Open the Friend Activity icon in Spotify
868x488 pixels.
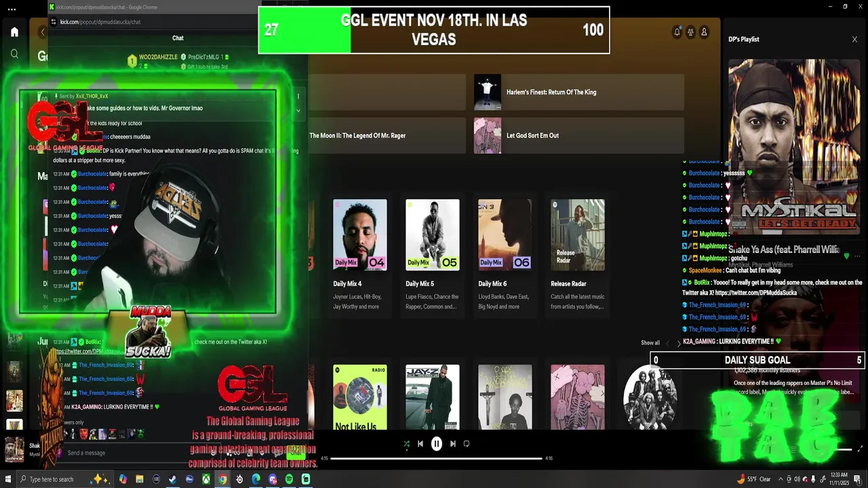click(690, 32)
